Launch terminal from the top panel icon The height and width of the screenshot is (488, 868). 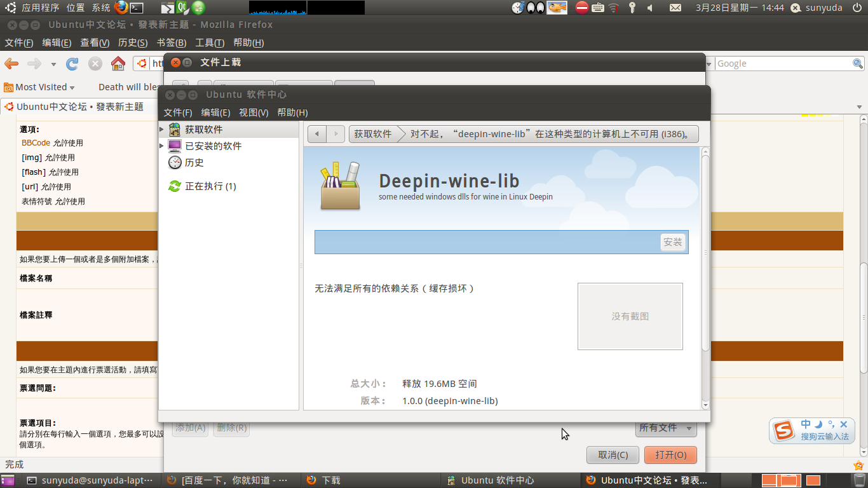(x=137, y=8)
